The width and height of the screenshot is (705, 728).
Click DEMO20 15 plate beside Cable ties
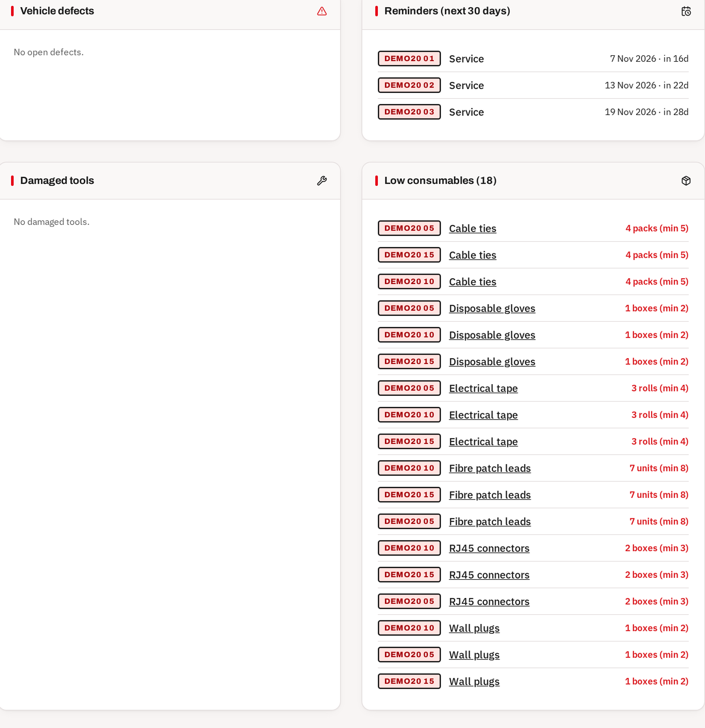coord(409,255)
